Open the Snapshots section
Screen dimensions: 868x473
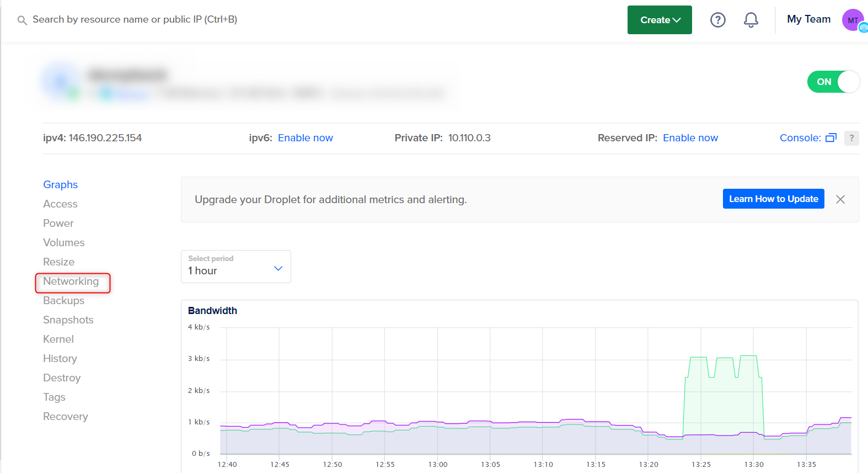pos(68,320)
